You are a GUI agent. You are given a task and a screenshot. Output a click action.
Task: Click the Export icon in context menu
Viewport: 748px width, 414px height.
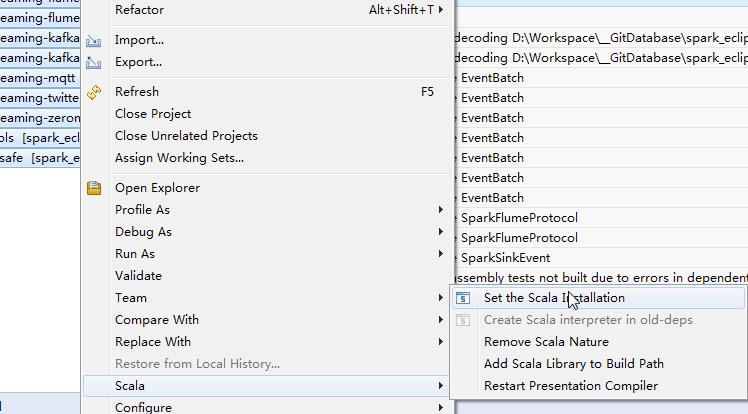pos(94,62)
